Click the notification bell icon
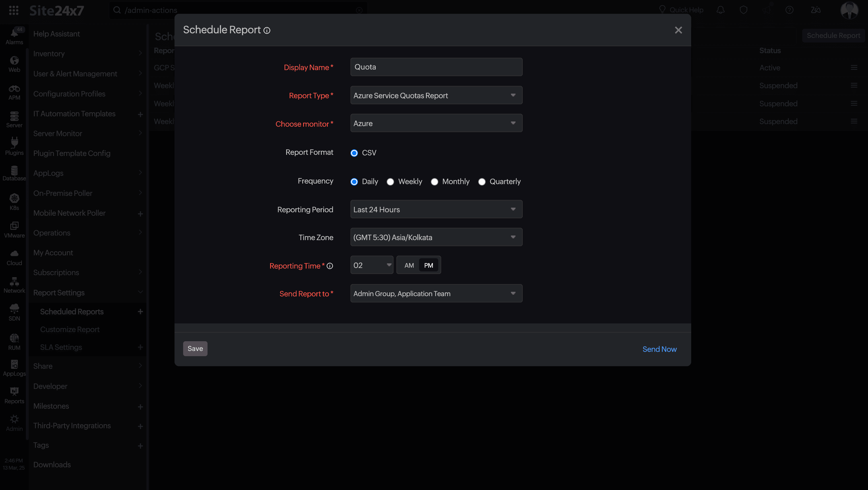Viewport: 868px width, 490px height. (x=720, y=10)
